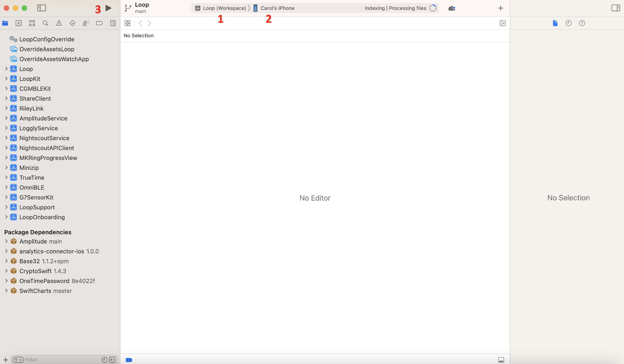Add an editor on the right

tap(503, 23)
